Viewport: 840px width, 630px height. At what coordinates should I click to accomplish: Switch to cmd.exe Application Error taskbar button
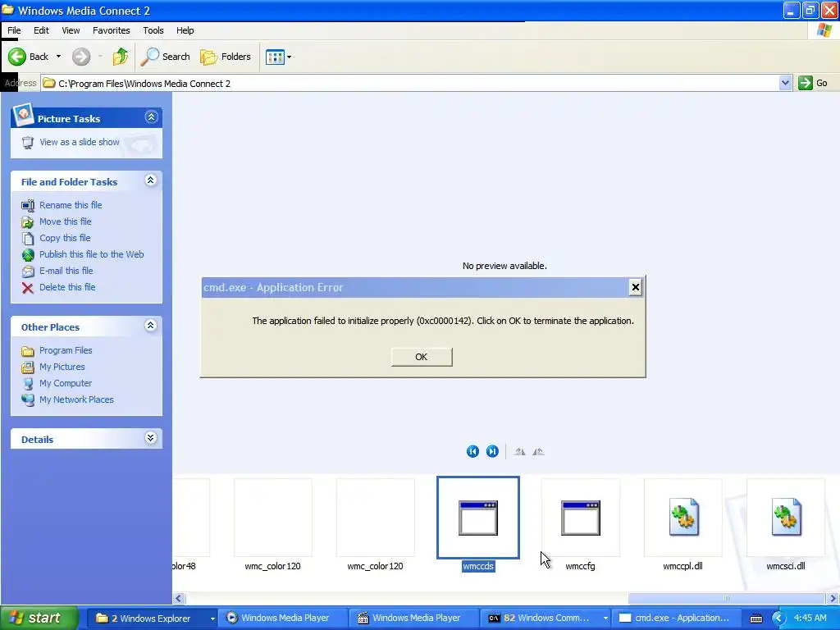(x=677, y=619)
